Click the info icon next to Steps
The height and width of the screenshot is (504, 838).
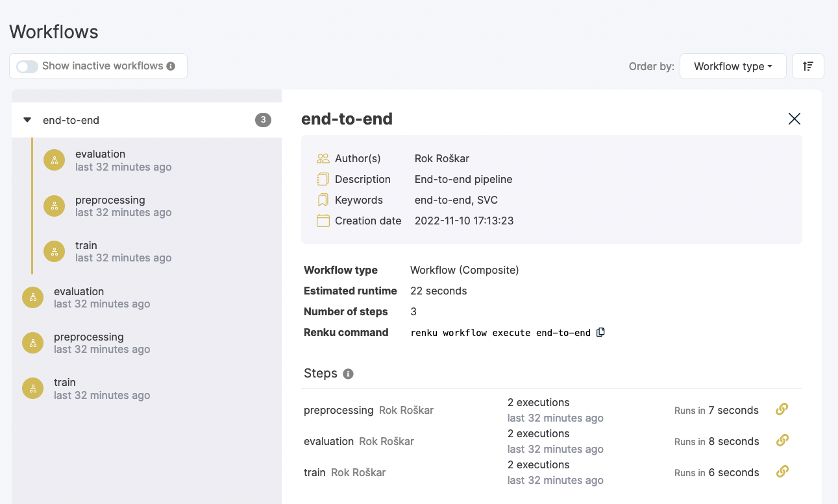pyautogui.click(x=348, y=374)
